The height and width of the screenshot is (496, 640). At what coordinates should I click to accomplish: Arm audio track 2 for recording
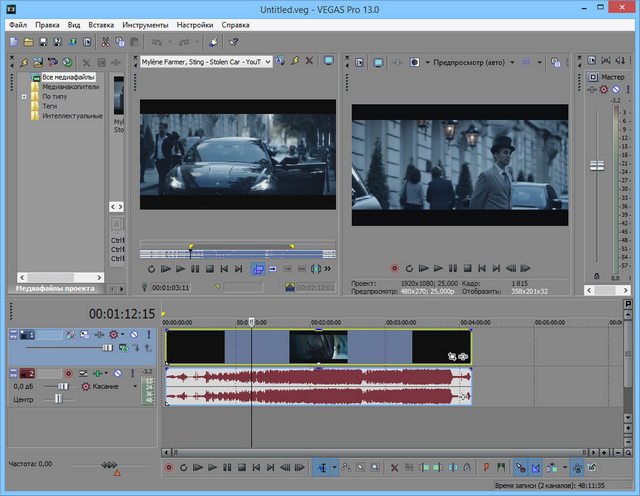click(69, 373)
